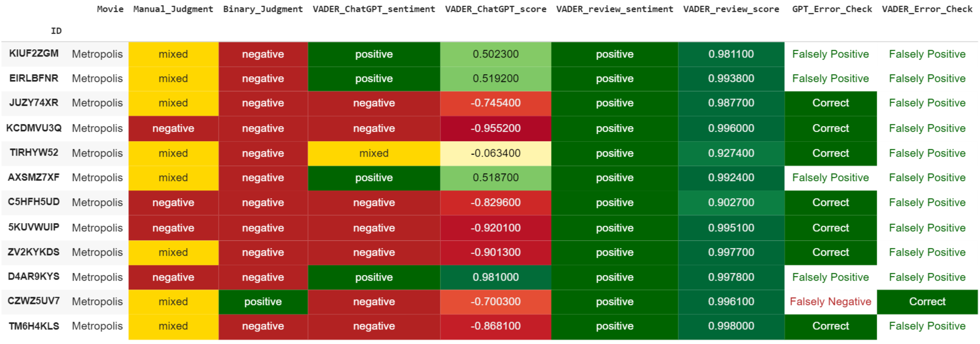
Task: Click the yellow mixed VADER_ChatGPT_sentiment cell
Action: click(x=374, y=154)
